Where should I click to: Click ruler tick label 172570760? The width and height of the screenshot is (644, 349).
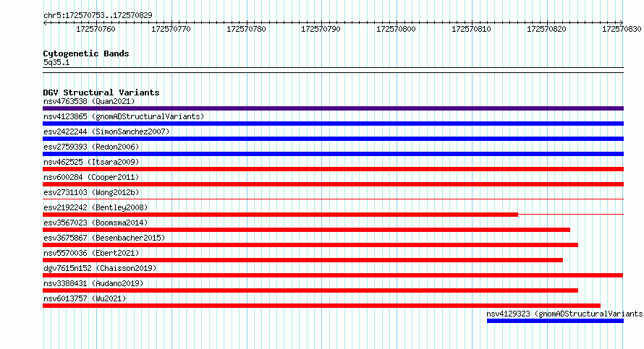pyautogui.click(x=96, y=29)
